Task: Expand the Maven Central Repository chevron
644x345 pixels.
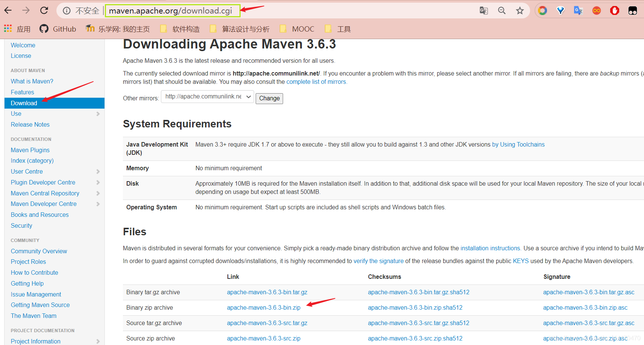Action: click(98, 194)
